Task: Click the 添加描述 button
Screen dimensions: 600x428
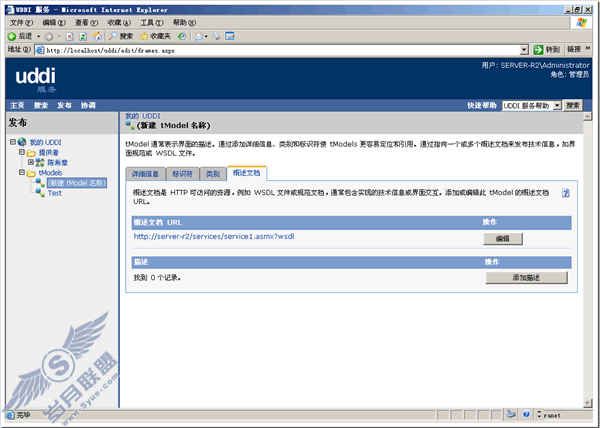Action: click(526, 278)
